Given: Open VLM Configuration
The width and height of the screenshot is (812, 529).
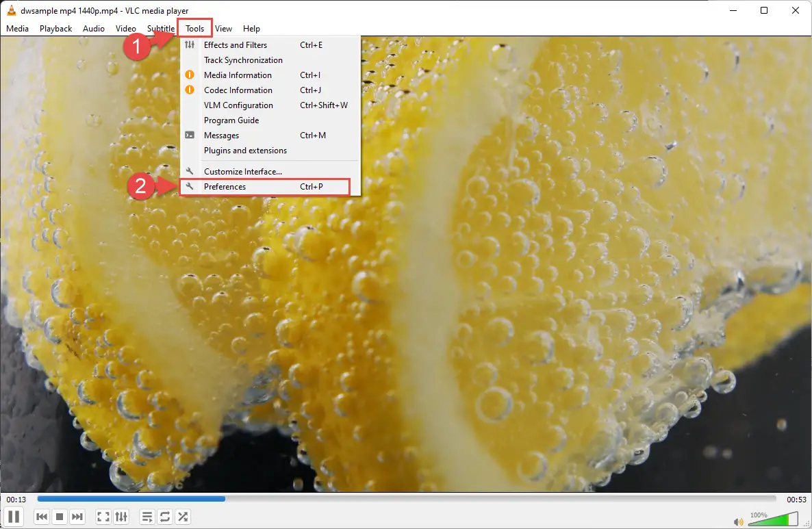Looking at the screenshot, I should click(270, 105).
